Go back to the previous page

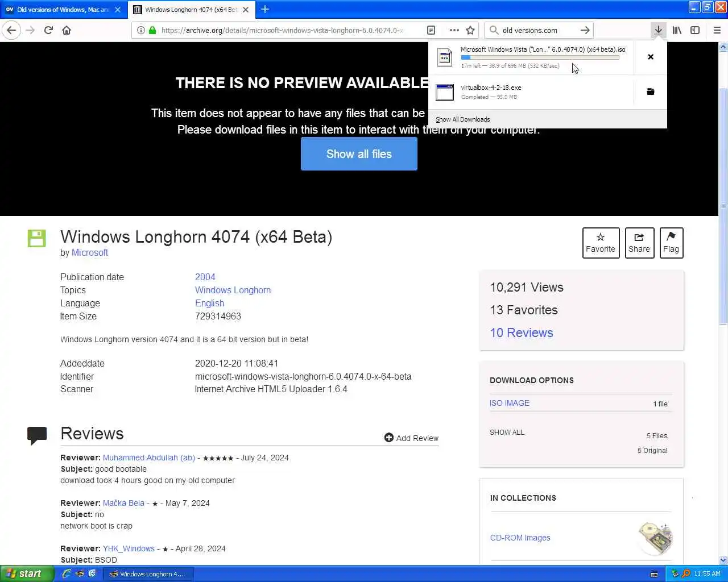11,30
